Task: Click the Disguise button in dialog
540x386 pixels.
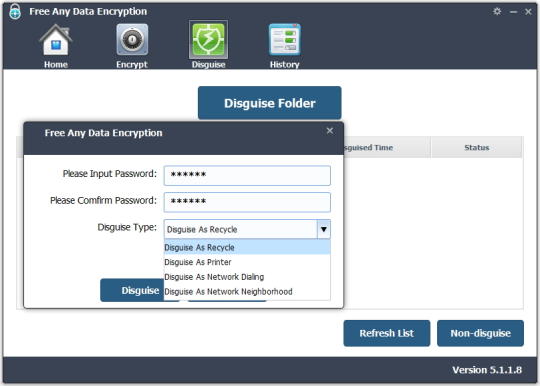Action: (132, 290)
